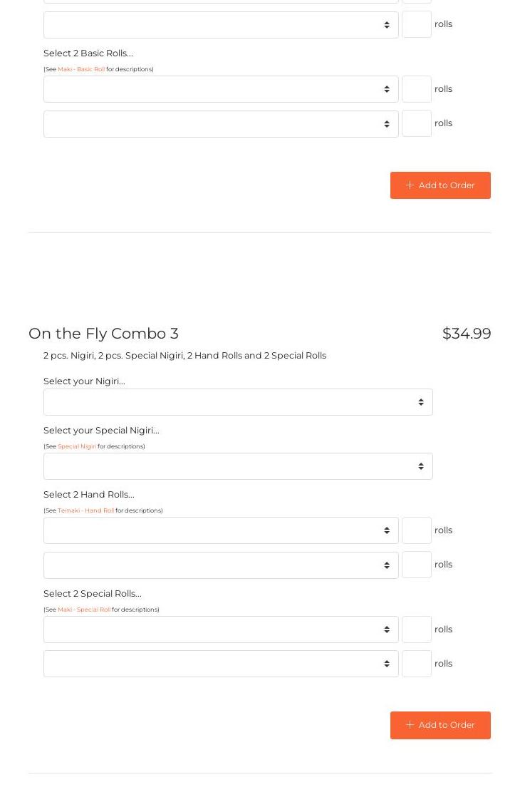Click the first Hand Rolls quantity field
Screen dimensions: 520x812
point(417,530)
